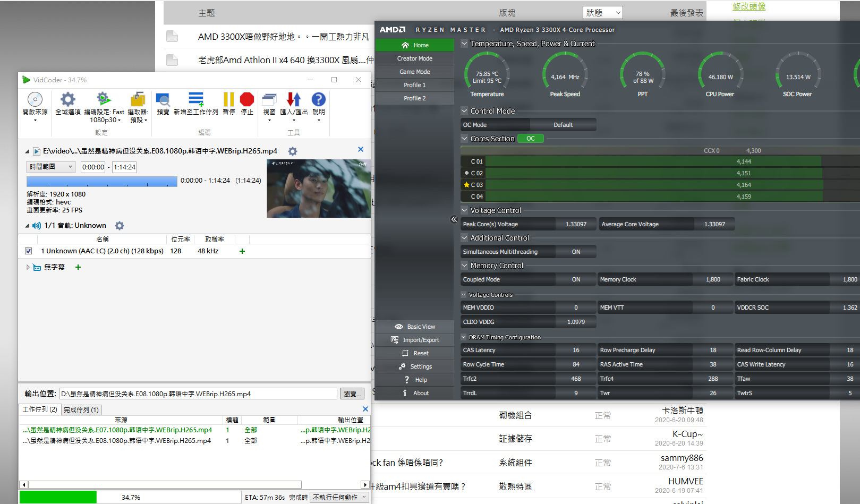Viewport: 860px width, 504px height.
Task: Open forum status dropdown
Action: click(602, 13)
